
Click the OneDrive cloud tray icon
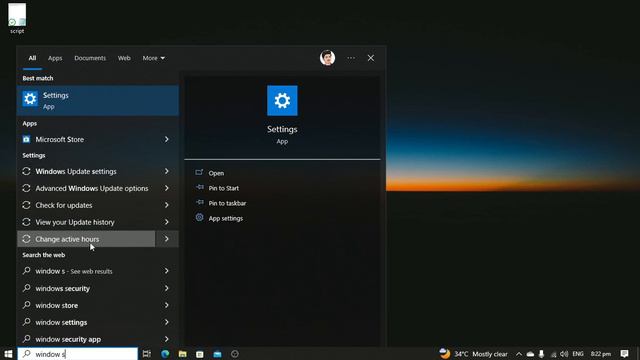(530, 354)
